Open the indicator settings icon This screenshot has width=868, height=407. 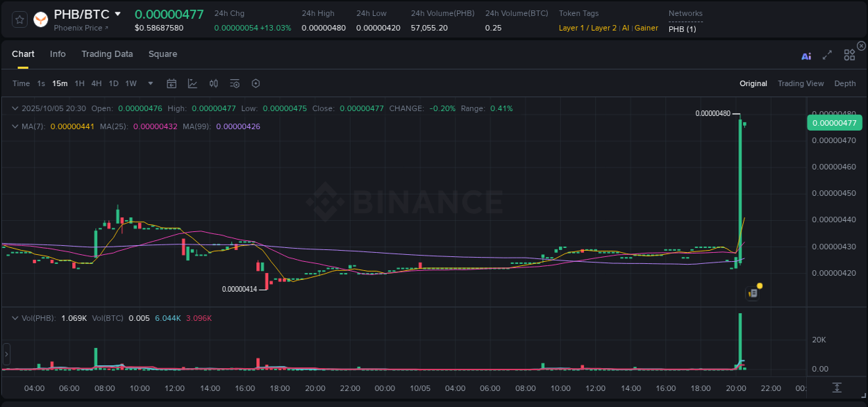[x=235, y=83]
